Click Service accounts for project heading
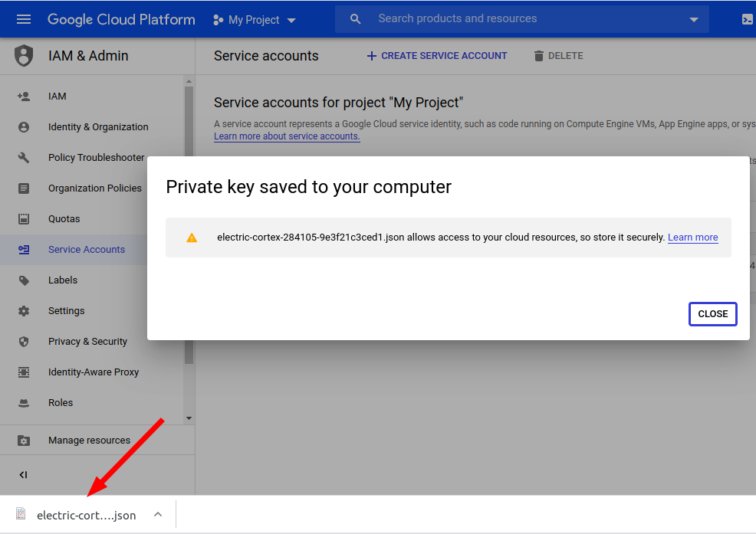756x534 pixels. coord(338,103)
